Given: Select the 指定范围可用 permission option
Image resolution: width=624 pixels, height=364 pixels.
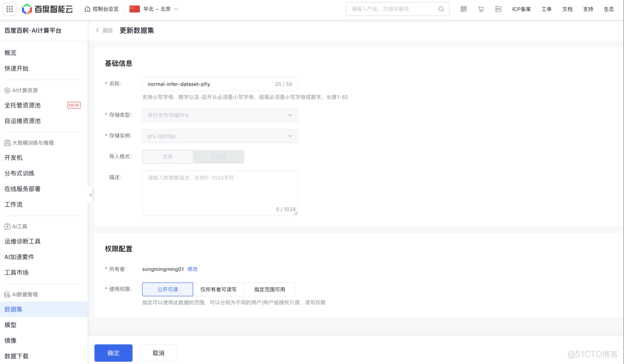Looking at the screenshot, I should (x=271, y=289).
